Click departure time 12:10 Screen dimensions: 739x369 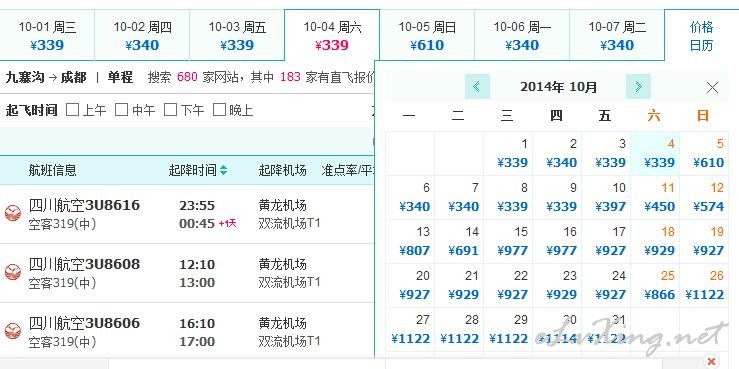click(197, 265)
